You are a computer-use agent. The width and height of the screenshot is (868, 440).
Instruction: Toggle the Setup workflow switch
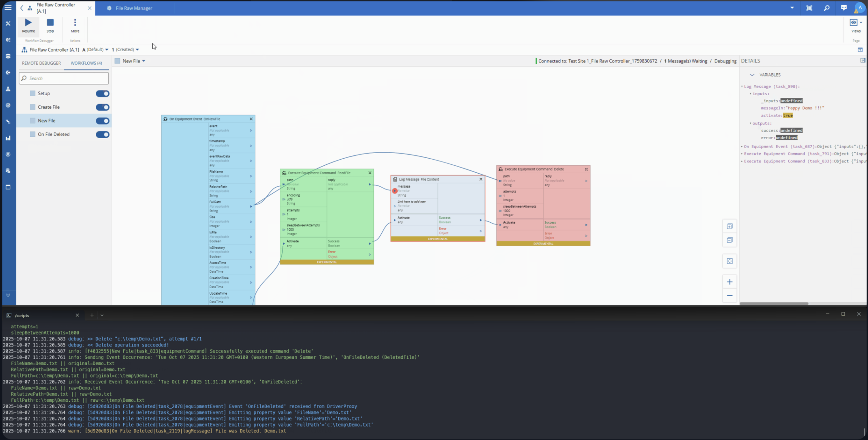(x=103, y=93)
